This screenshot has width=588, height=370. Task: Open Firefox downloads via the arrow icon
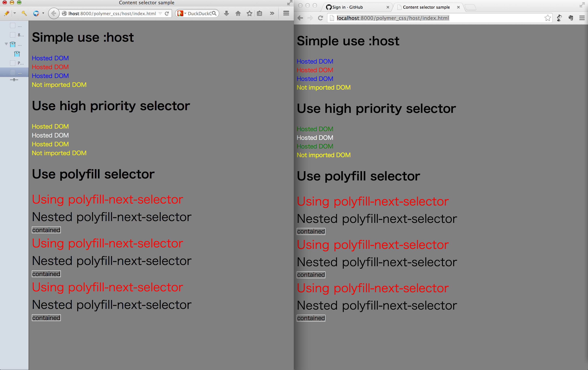(226, 13)
